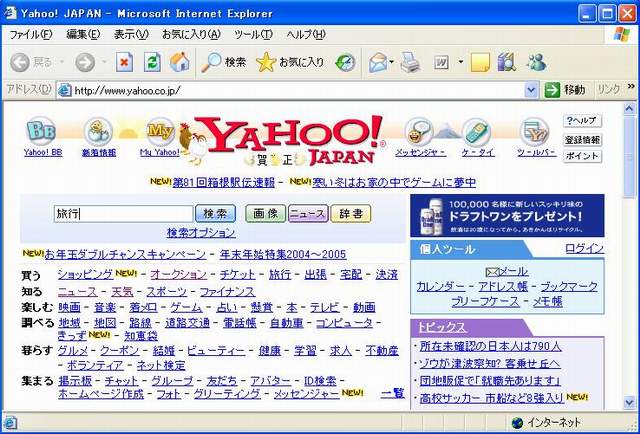Click the ポイント button

(x=582, y=156)
